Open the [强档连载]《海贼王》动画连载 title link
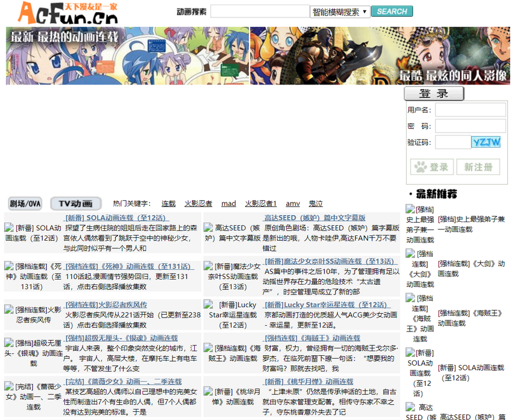 point(312,338)
